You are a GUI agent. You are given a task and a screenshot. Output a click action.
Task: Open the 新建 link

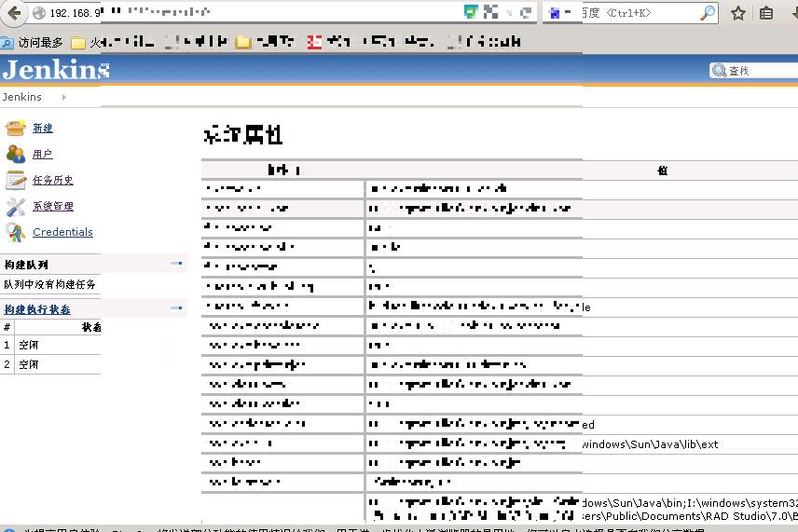pyautogui.click(x=43, y=129)
